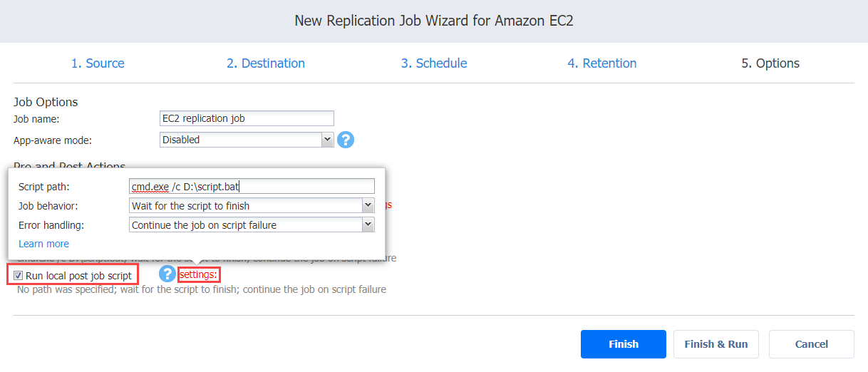Select the 5. Options step
Image resolution: width=868 pixels, height=372 pixels.
770,63
